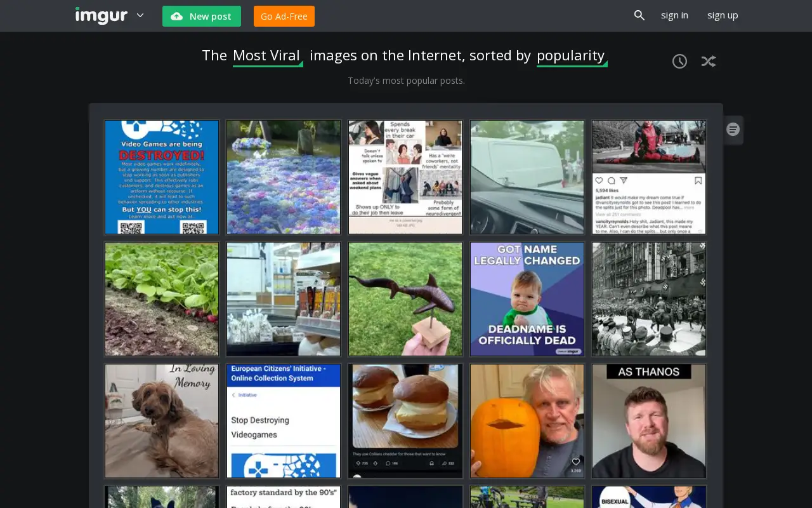Viewport: 812px width, 508px height.
Task: Click the Today's most popular posts text
Action: pos(406,81)
